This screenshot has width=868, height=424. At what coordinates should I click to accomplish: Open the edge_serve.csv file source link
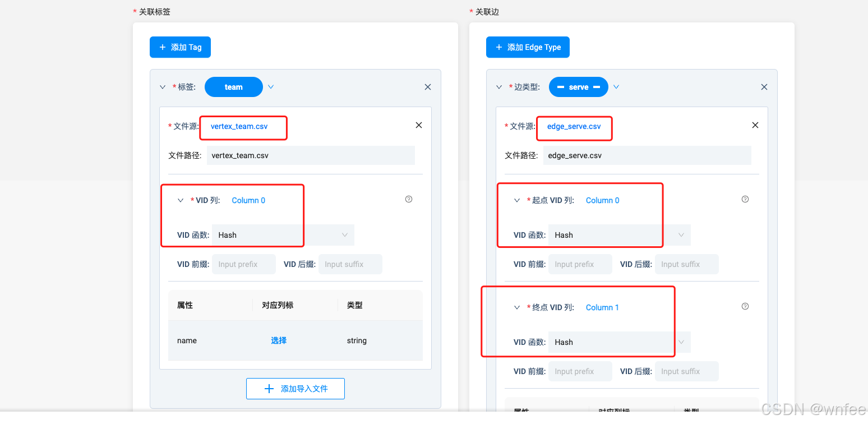point(574,126)
